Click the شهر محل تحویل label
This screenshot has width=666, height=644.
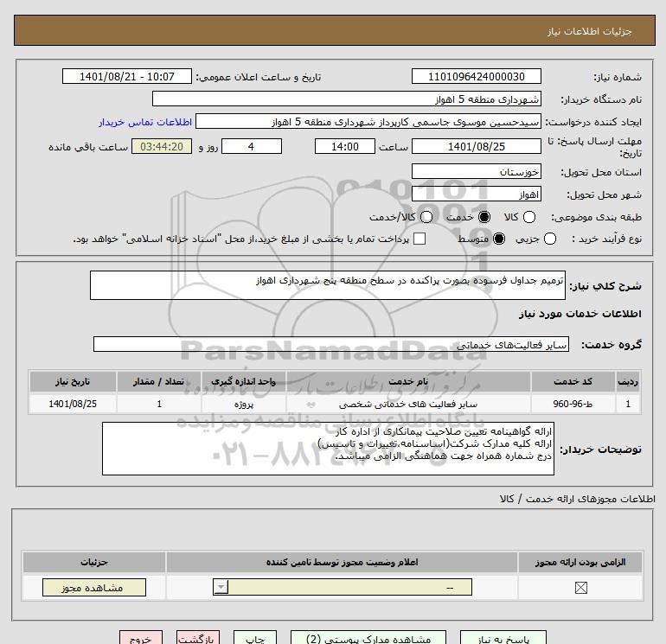click(605, 194)
